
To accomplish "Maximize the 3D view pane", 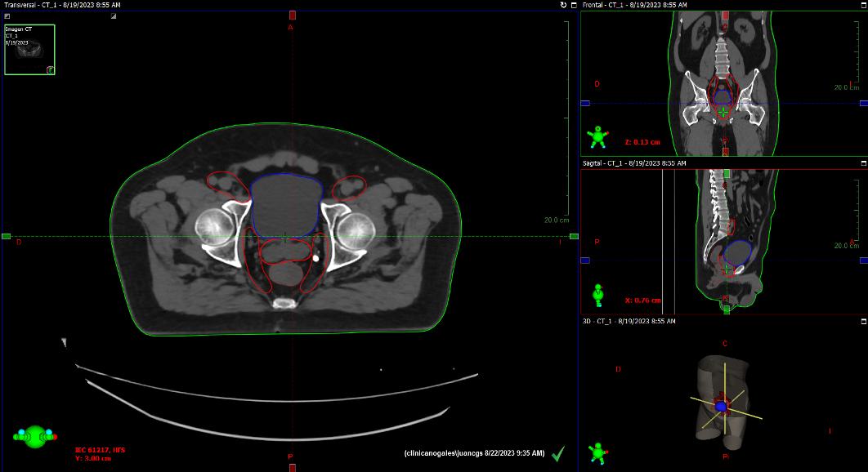I will 864,321.
